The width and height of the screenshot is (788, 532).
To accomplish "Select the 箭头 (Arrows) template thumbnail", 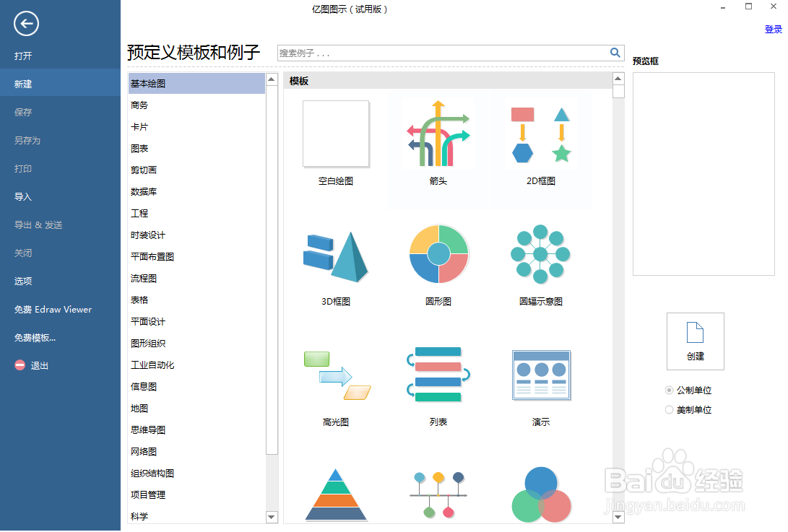I will point(438,134).
